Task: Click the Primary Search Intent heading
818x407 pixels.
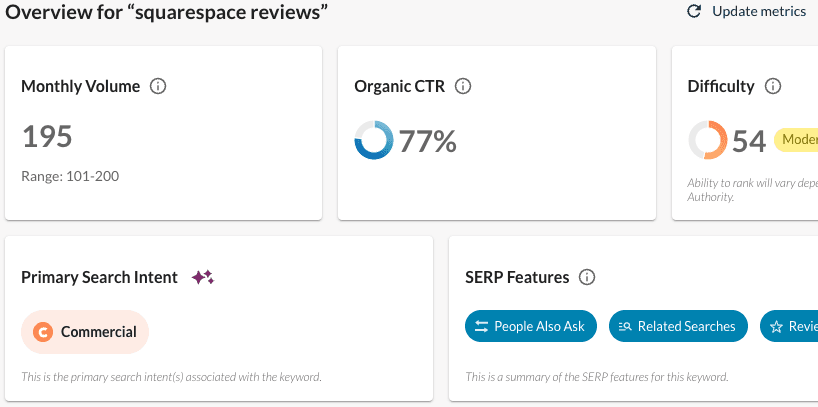Action: [99, 277]
